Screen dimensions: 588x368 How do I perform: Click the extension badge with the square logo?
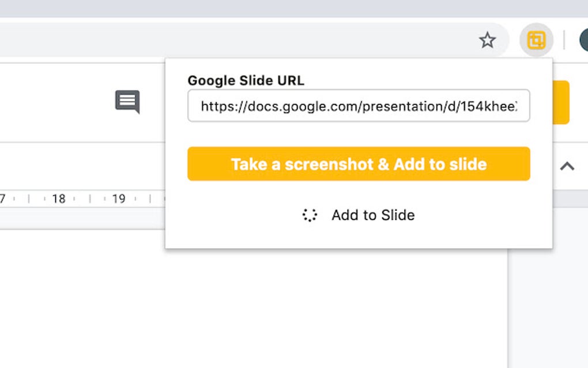tap(536, 40)
